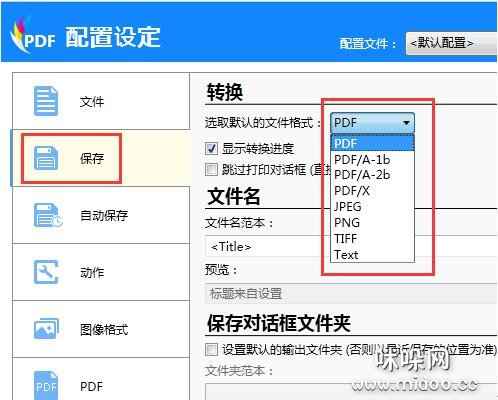Click the PDF feather logo

pyautogui.click(x=32, y=37)
